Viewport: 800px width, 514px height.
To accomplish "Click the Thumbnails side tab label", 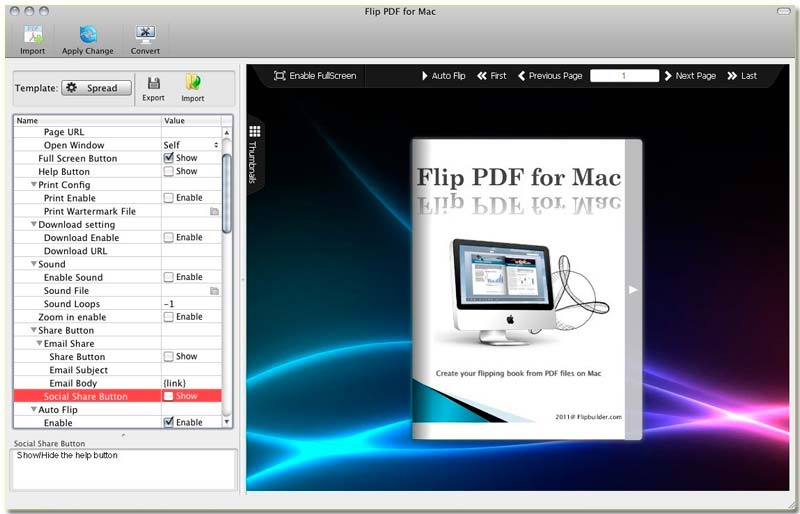I will (x=253, y=162).
